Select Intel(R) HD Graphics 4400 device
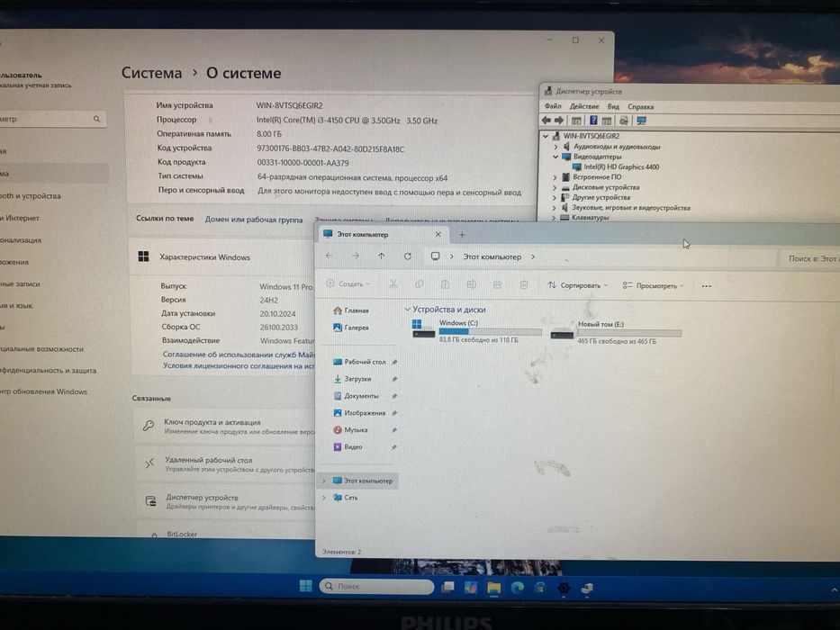This screenshot has height=630, width=840. point(616,166)
